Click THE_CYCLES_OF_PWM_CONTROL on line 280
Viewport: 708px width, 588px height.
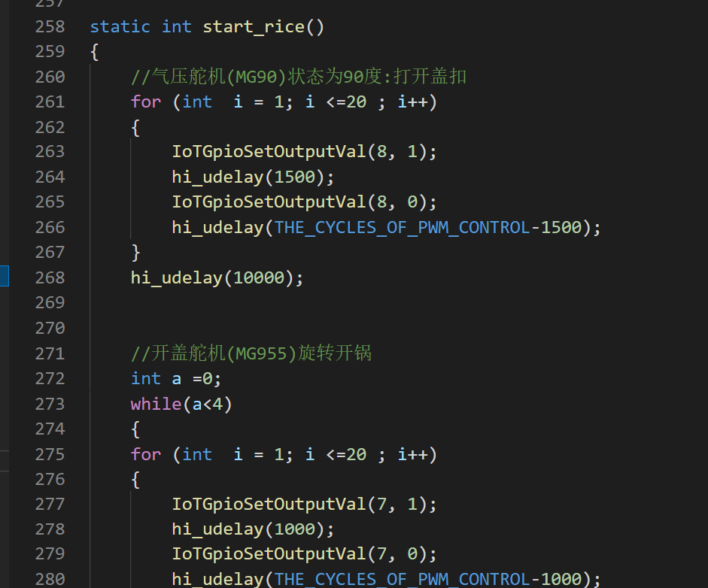(x=402, y=579)
